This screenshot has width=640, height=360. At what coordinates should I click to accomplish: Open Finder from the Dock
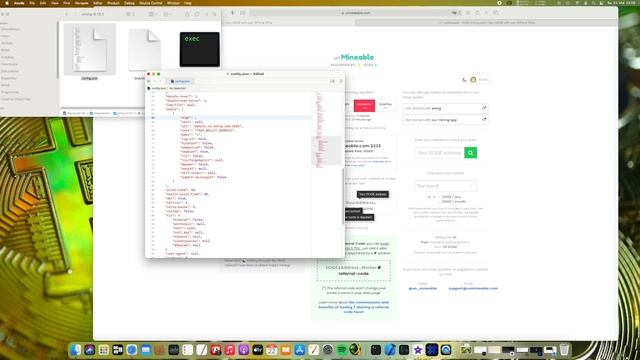(76, 350)
